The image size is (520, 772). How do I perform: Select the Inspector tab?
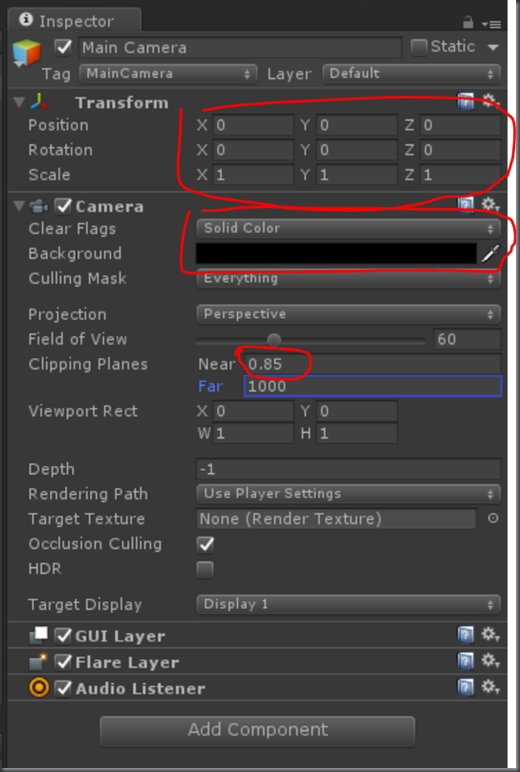[x=74, y=21]
